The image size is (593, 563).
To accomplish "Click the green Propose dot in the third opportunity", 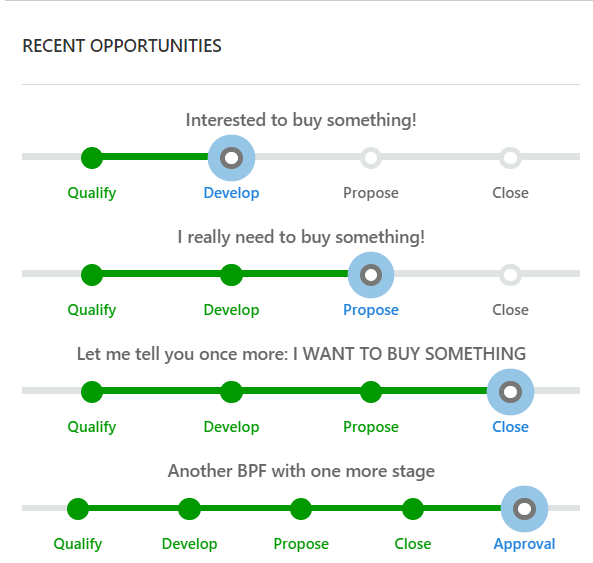I will point(371,392).
